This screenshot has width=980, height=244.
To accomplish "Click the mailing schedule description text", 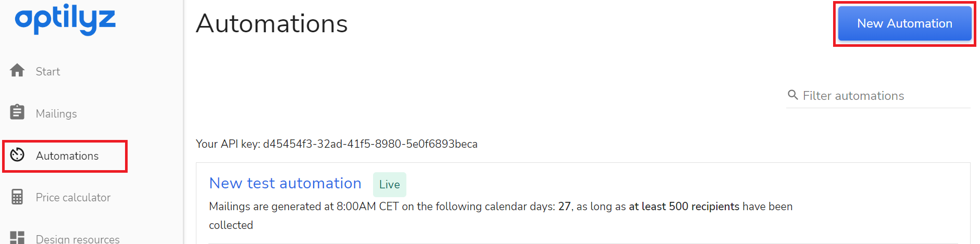I will tap(383, 207).
